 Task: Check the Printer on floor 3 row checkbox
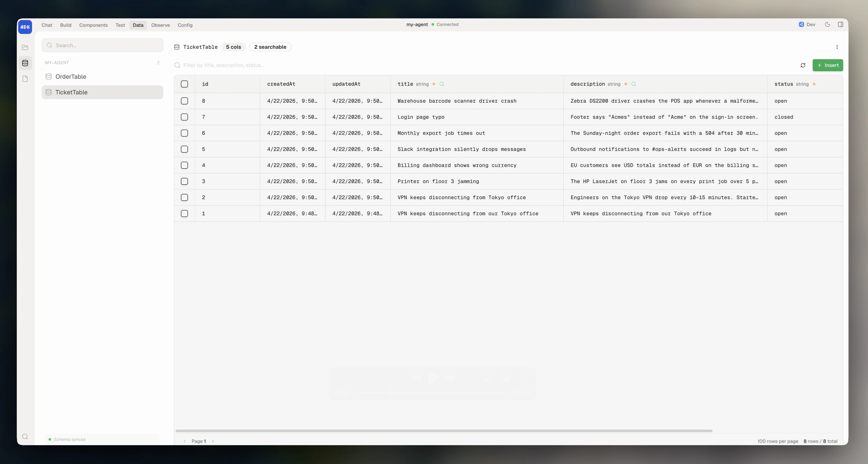pos(184,181)
